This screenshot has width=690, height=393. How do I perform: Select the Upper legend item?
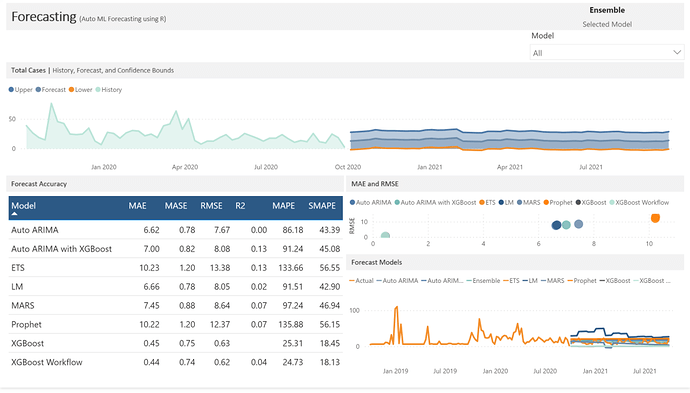pos(20,90)
